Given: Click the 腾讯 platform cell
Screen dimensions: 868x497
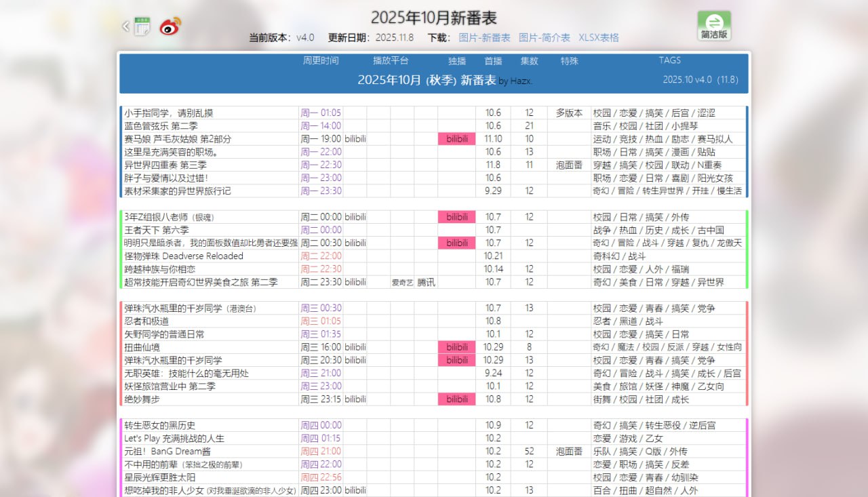Looking at the screenshot, I should point(426,282).
